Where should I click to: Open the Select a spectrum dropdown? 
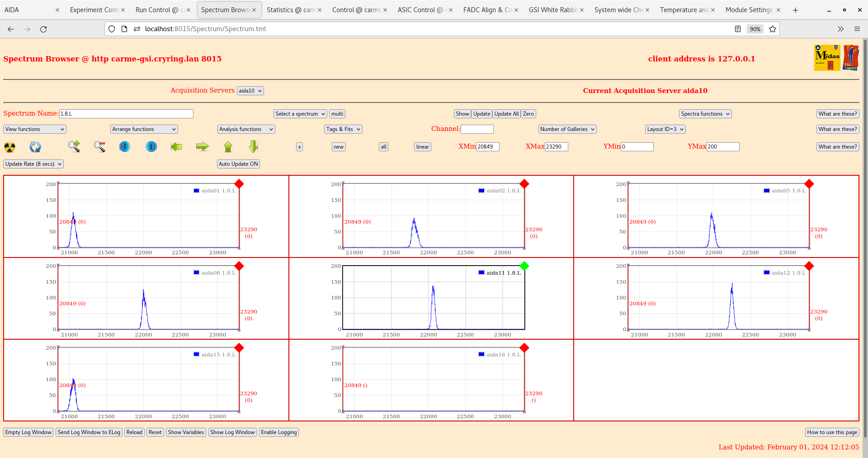coord(300,114)
